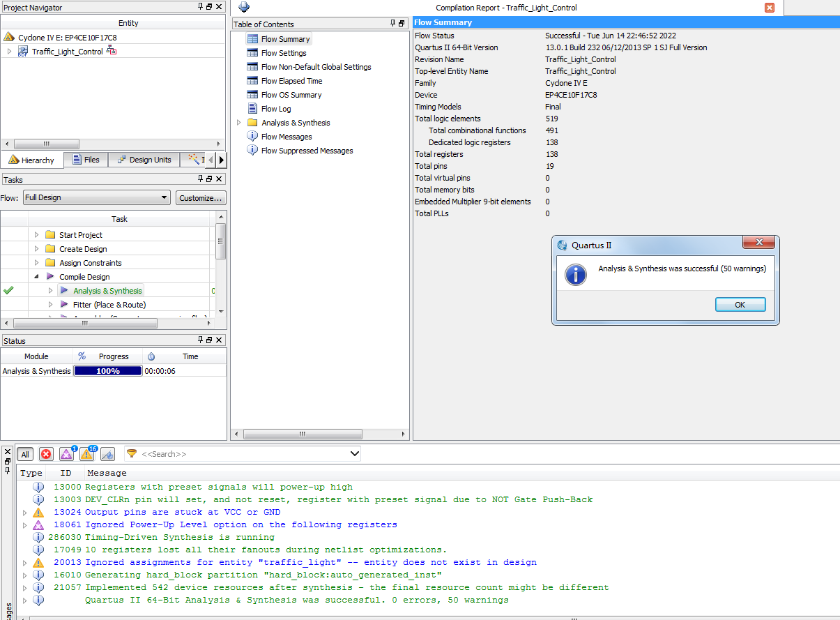Click info icon for message 13000
Screen dimensions: 840x620
pyautogui.click(x=38, y=487)
